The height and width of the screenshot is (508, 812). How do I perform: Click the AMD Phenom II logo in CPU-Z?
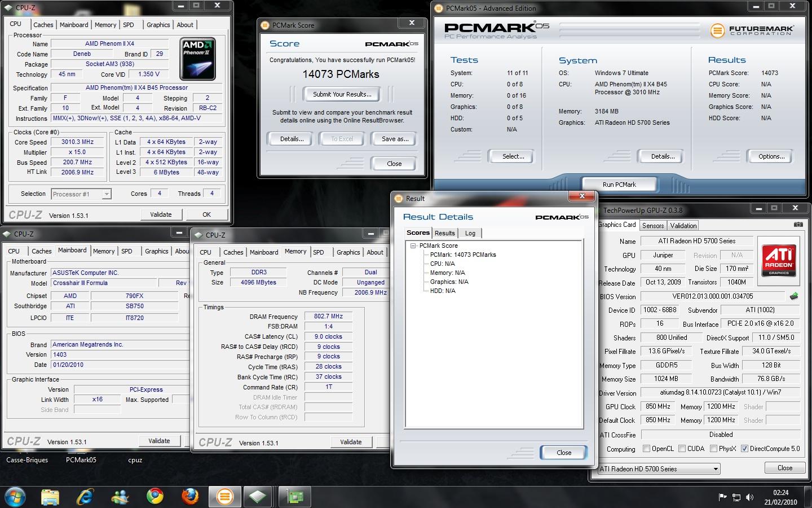coord(197,59)
